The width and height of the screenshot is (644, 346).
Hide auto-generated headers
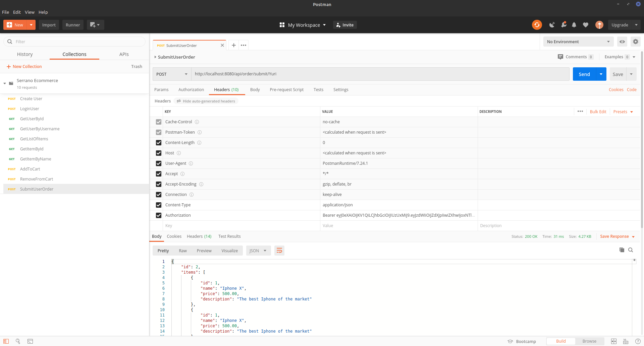point(206,101)
